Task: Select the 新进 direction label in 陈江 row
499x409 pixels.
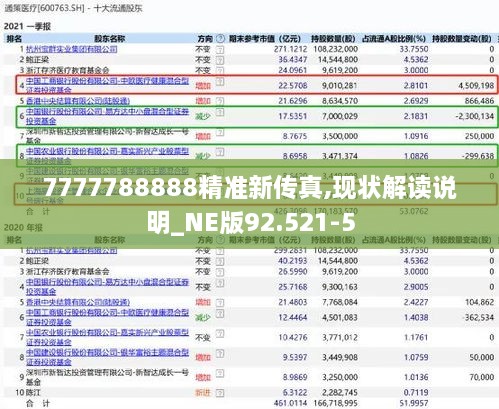Action: tap(203, 393)
